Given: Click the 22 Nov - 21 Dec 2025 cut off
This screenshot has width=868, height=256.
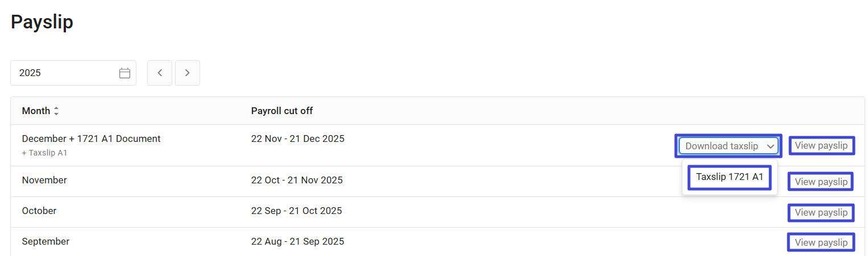Looking at the screenshot, I should tap(297, 139).
